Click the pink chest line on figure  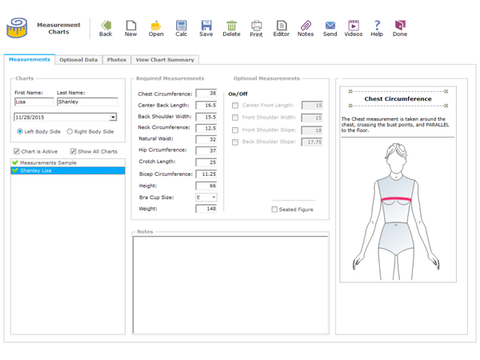[x=396, y=200]
